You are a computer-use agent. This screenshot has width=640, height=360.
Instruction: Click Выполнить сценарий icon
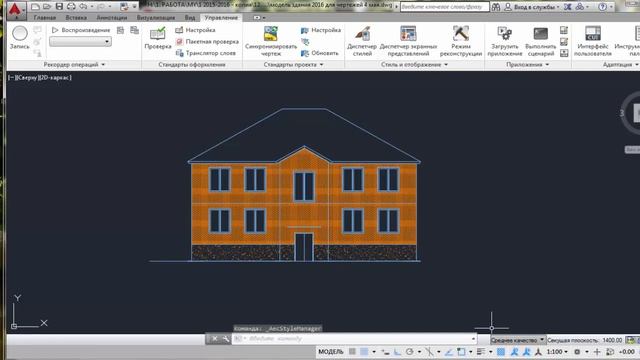pyautogui.click(x=540, y=34)
